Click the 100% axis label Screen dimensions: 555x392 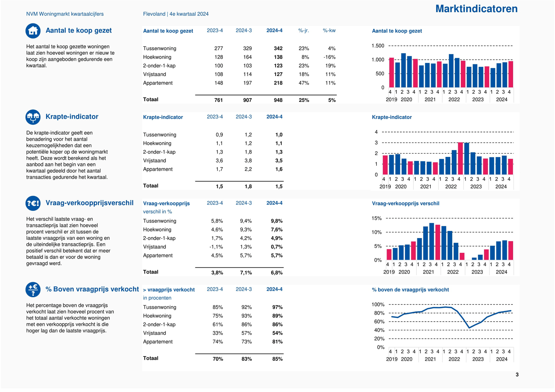point(378,304)
